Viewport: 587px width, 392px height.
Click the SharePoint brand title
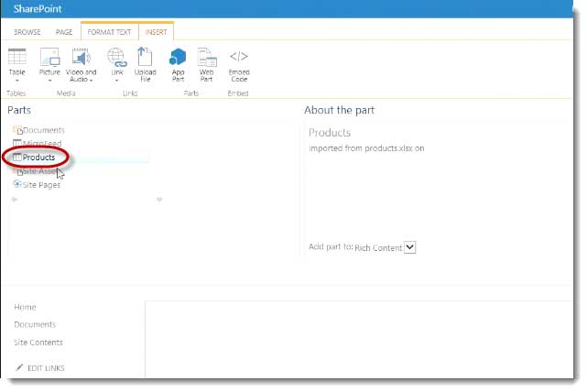point(38,8)
